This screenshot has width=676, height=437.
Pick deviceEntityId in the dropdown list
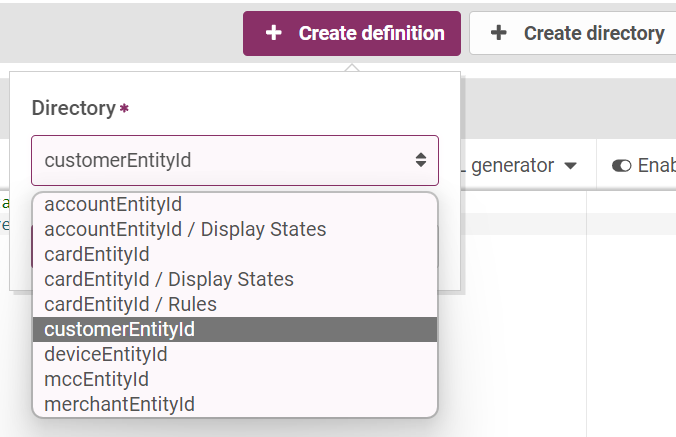106,354
